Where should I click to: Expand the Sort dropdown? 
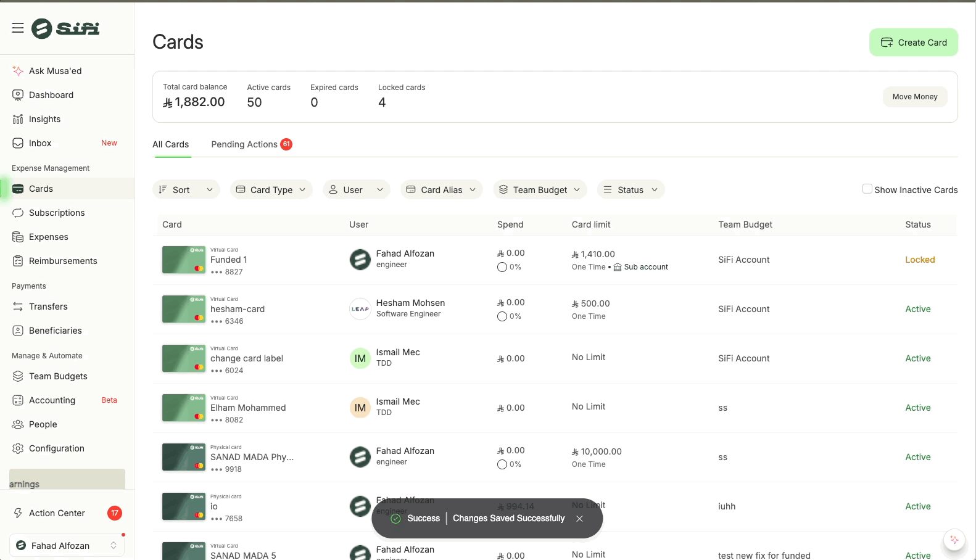tap(186, 190)
